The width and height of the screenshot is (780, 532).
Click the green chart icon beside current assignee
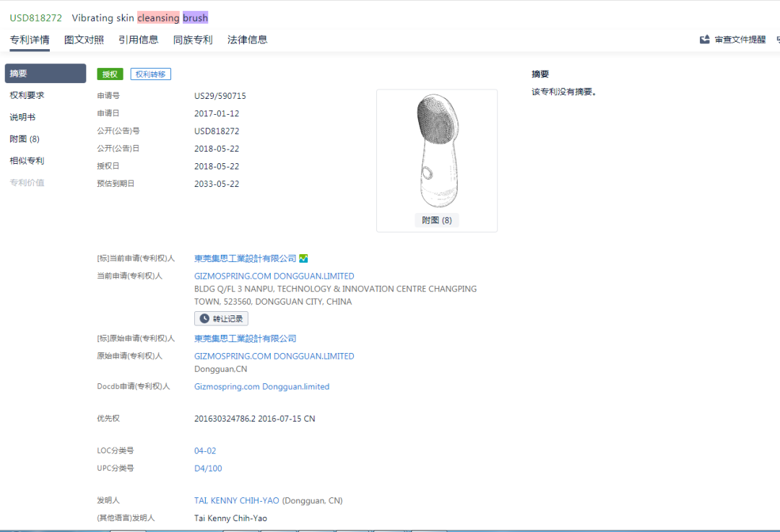[x=303, y=258]
